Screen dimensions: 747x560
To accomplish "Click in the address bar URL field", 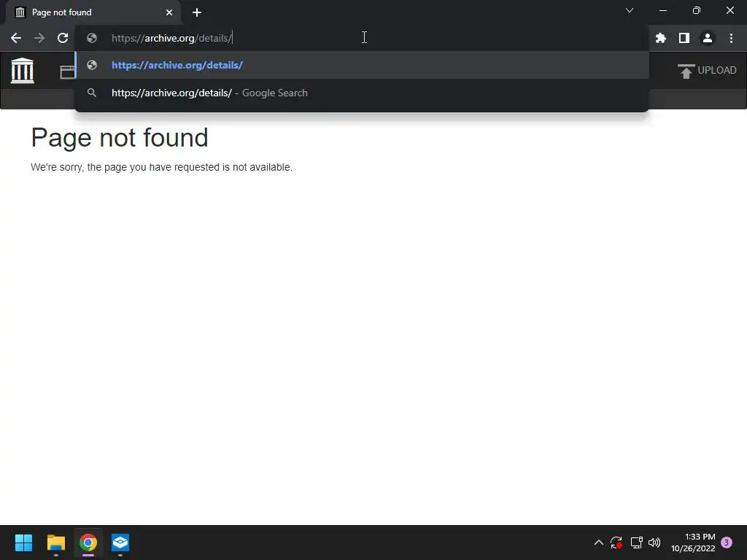I will [x=362, y=38].
